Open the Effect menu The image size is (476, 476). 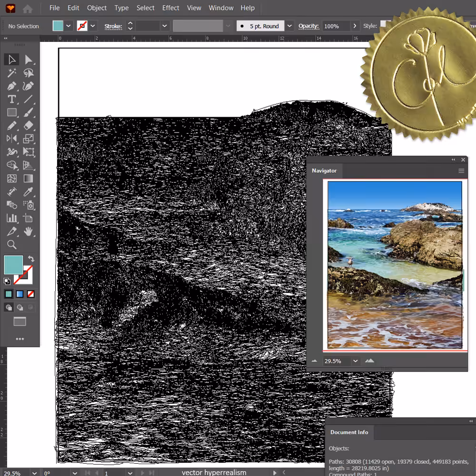pyautogui.click(x=170, y=8)
